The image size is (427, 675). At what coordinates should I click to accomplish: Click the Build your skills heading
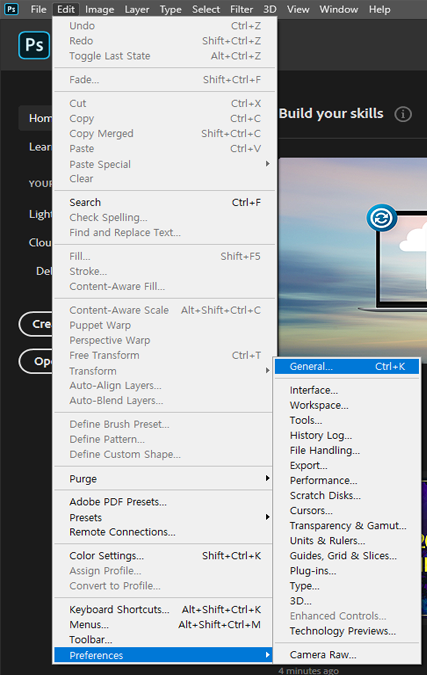click(x=331, y=114)
